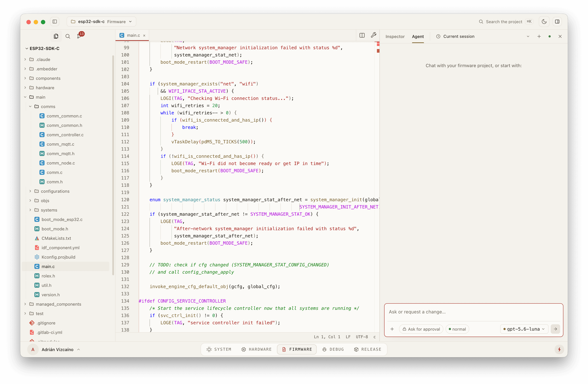Switch to the SYSTEM mode tab
This screenshot has height=384, width=588.
point(219,349)
